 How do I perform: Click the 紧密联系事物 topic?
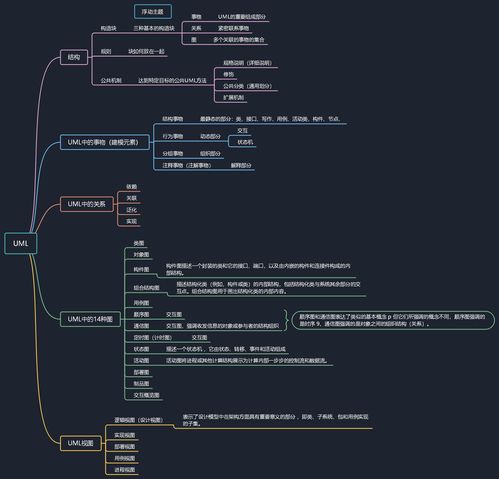tap(233, 28)
